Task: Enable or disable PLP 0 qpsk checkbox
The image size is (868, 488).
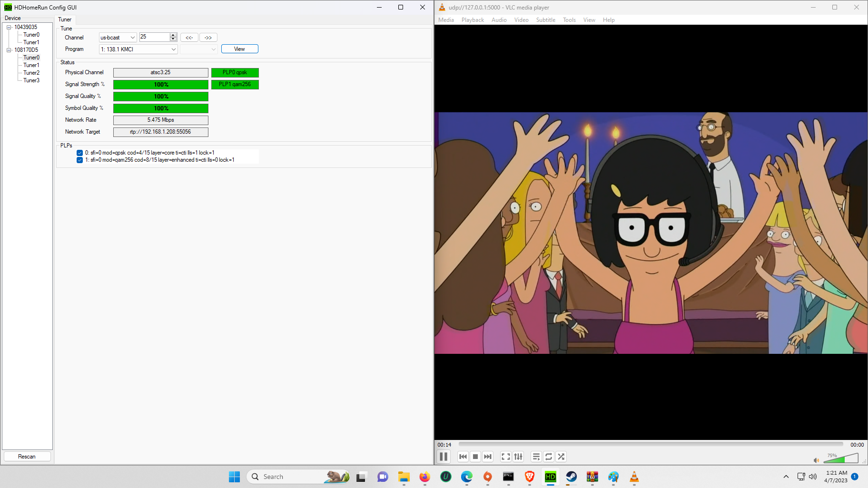Action: point(79,153)
